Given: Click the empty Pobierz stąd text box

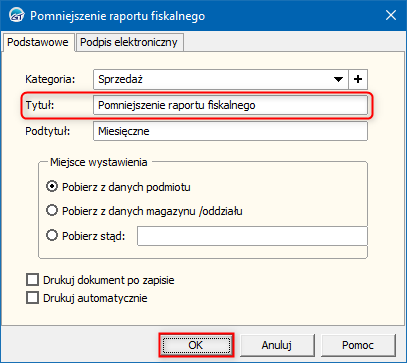Looking at the screenshot, I should tap(252, 236).
